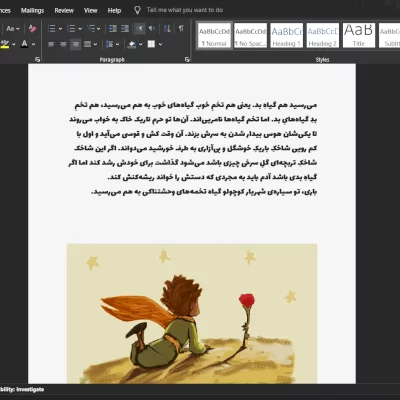Open the Font dialog launcher

[x=37, y=60]
